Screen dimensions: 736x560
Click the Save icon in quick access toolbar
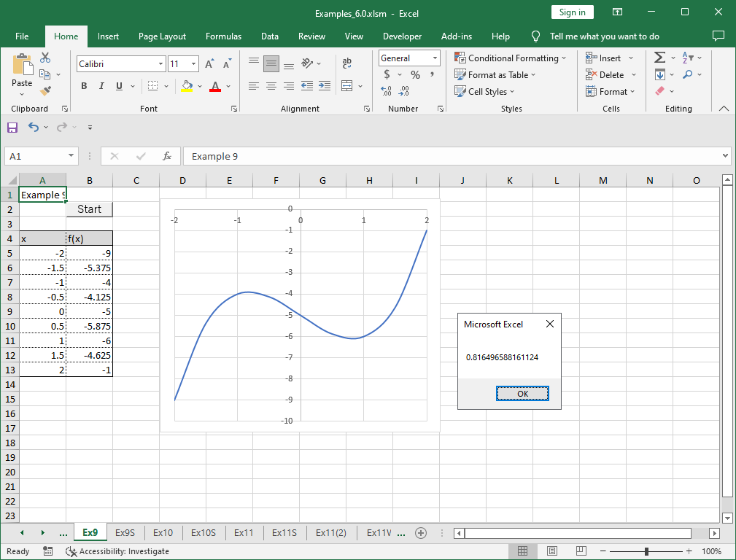coord(12,128)
